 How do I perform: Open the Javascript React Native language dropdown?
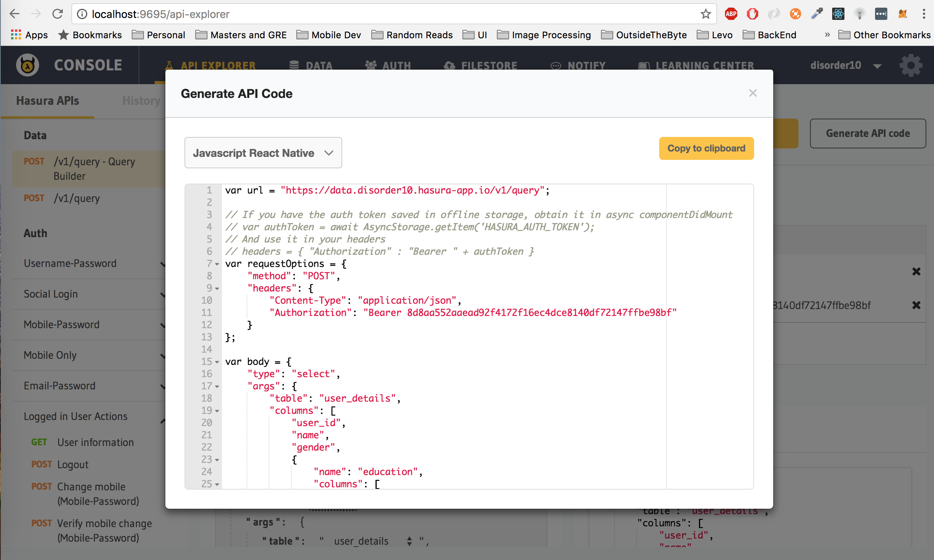pos(263,153)
